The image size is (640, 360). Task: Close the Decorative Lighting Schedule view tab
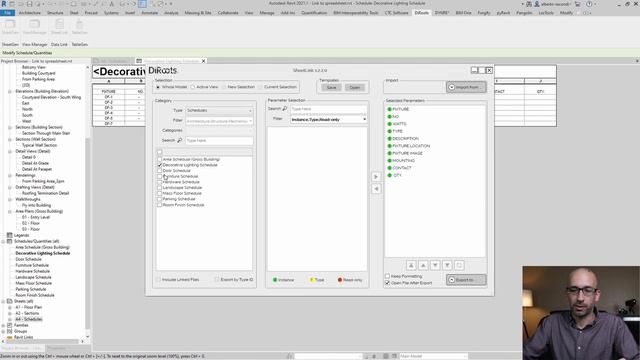click(x=203, y=61)
